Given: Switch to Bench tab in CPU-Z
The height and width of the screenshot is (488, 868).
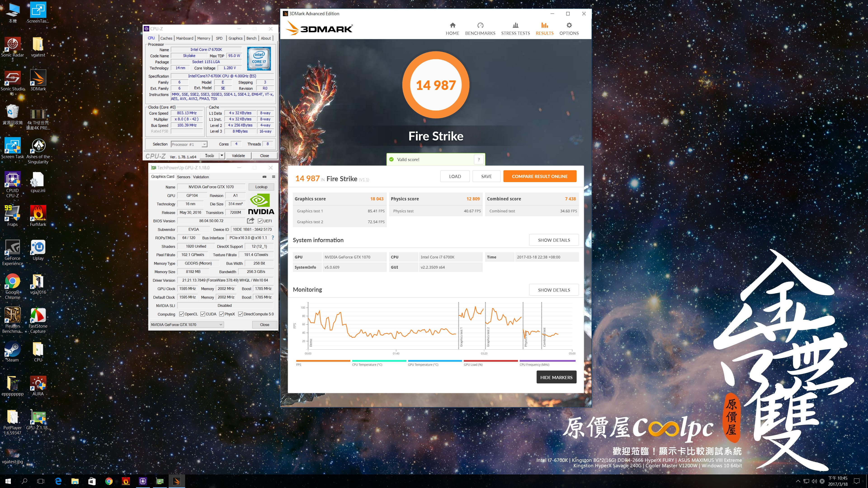Looking at the screenshot, I should coord(251,38).
